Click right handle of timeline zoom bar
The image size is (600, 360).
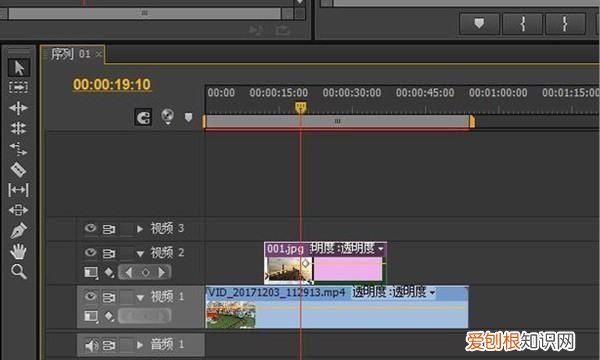(472, 122)
